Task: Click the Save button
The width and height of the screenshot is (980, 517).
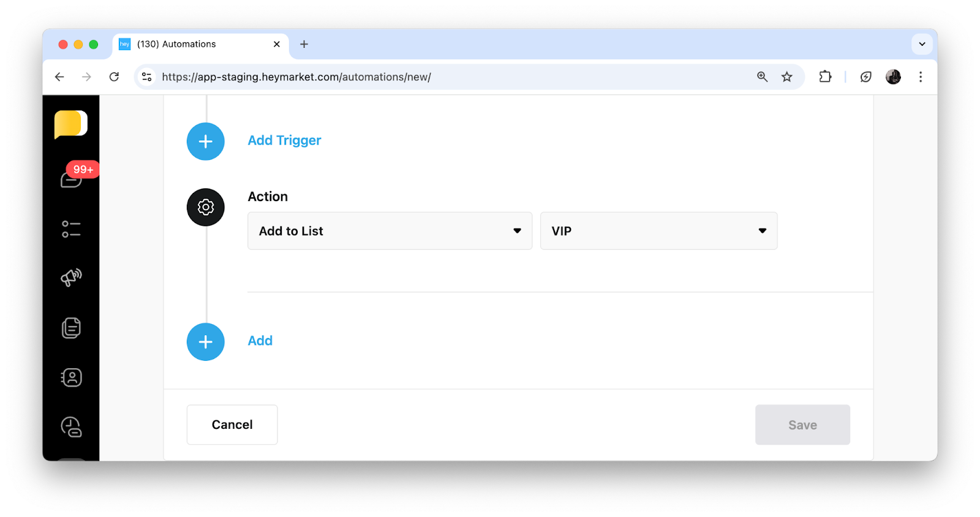Action: (x=802, y=425)
